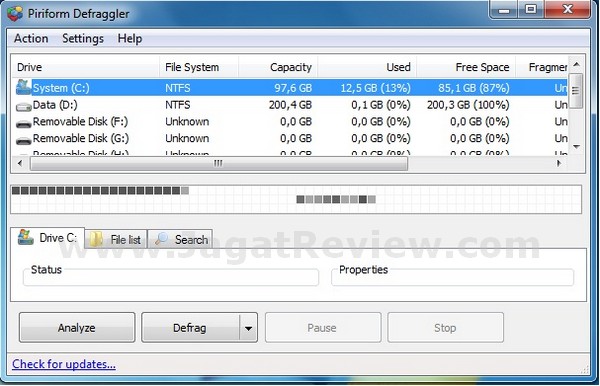Click the 12,5 GB (13%) used cell
Viewport: 600px width, 386px height.
(x=375, y=88)
